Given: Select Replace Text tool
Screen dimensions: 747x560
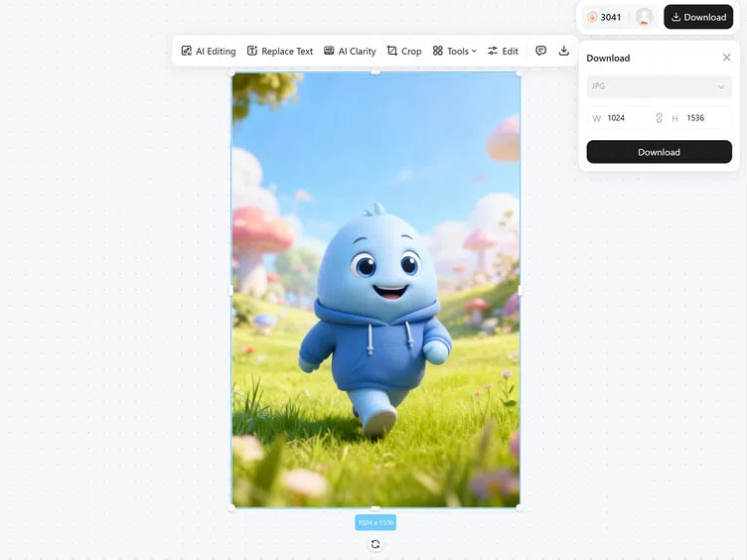Looking at the screenshot, I should tap(280, 51).
